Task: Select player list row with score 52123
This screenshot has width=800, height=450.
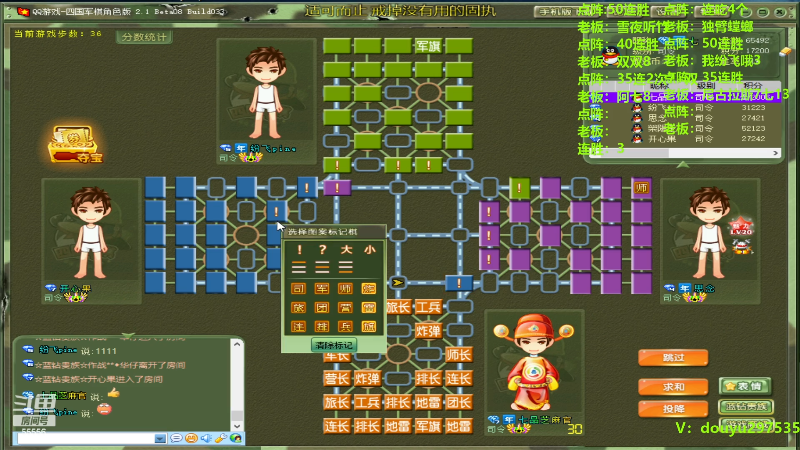Action: tap(684, 129)
